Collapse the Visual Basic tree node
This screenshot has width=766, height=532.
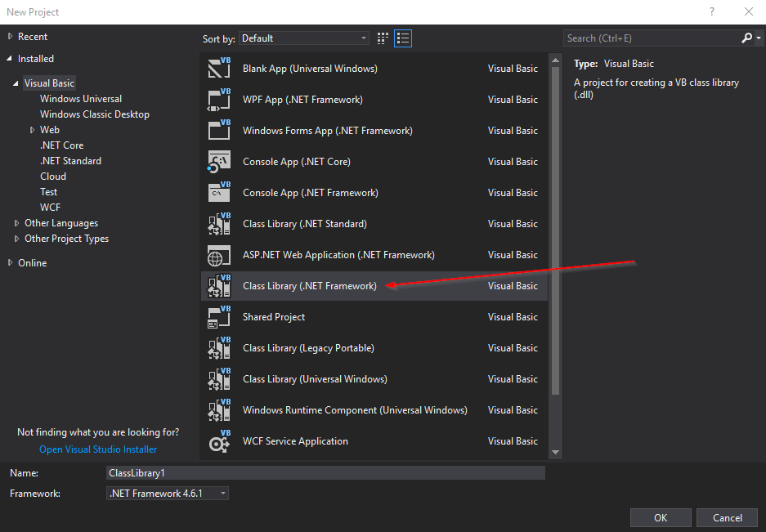16,83
